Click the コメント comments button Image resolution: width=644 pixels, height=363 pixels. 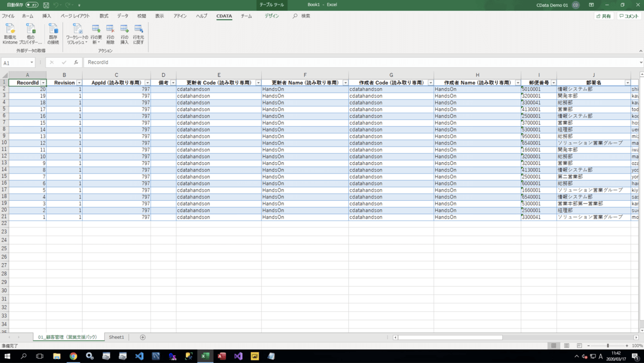coord(628,16)
